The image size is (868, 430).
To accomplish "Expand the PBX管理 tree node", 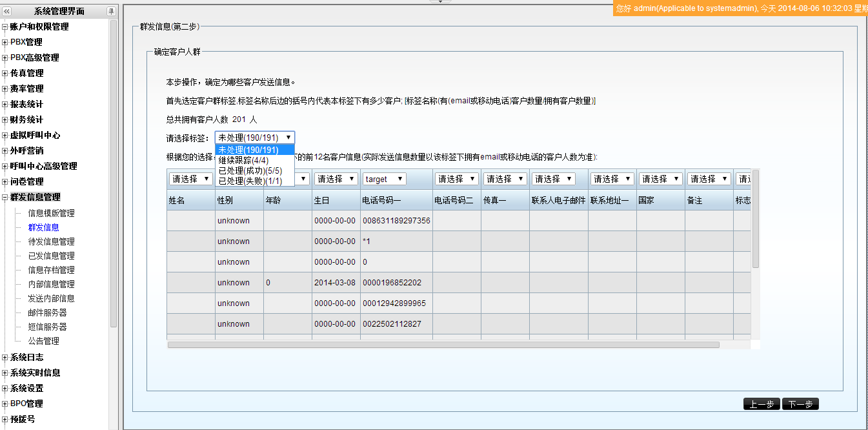I will pos(5,43).
